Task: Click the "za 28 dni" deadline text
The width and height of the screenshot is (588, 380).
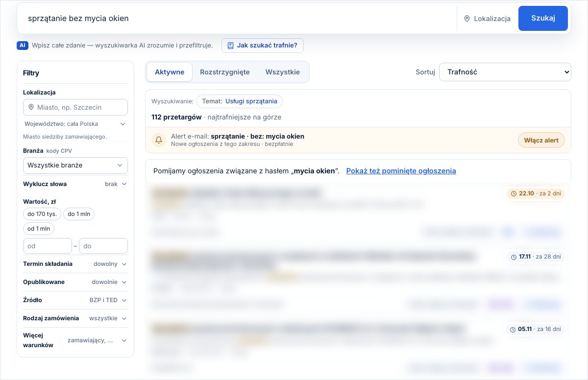Action: click(549, 257)
